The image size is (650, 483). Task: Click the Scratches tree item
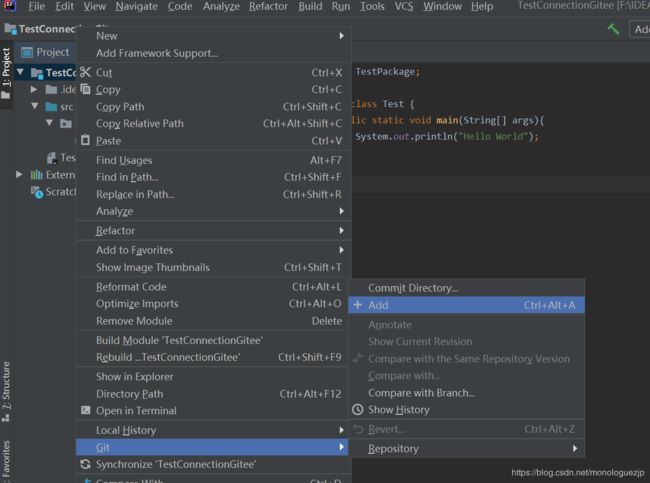pos(61,192)
